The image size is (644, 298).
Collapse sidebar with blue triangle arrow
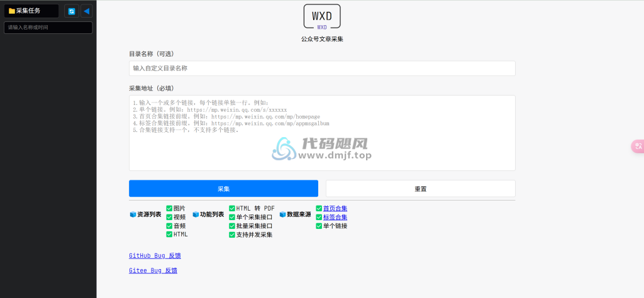click(86, 11)
